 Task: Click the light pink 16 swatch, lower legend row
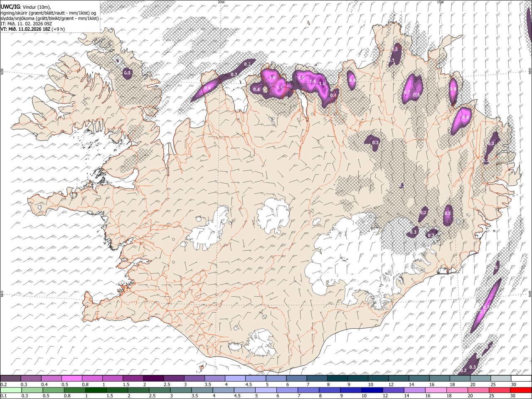[x=436, y=390]
